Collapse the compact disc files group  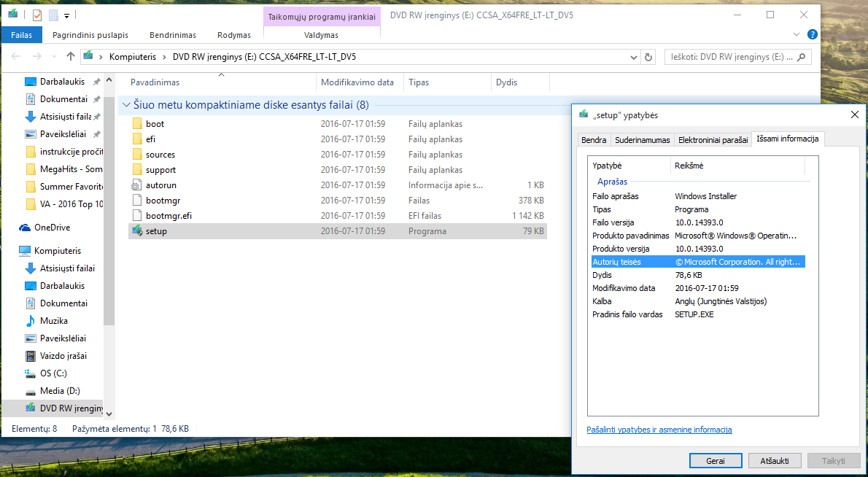pos(127,105)
